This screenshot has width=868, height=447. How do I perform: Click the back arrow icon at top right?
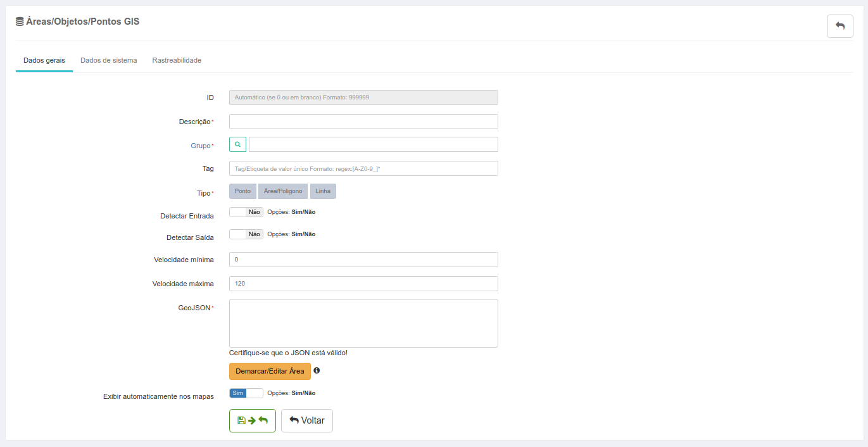point(840,26)
